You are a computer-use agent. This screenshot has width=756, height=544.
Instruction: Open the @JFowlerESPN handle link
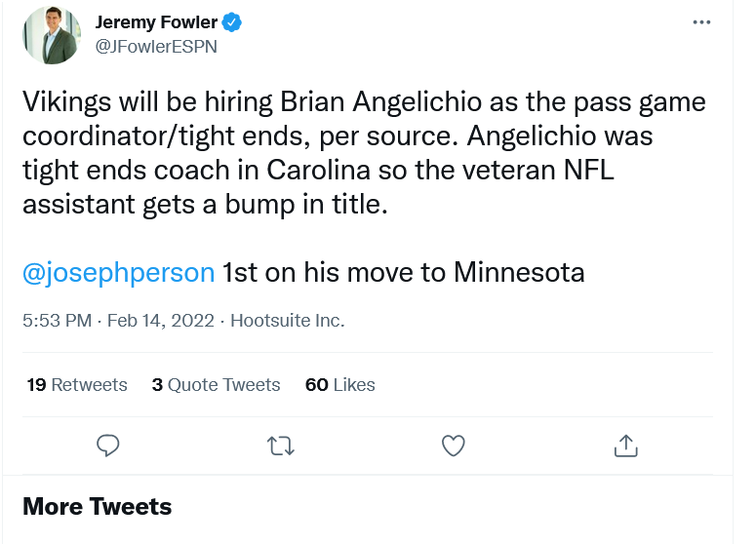155,45
